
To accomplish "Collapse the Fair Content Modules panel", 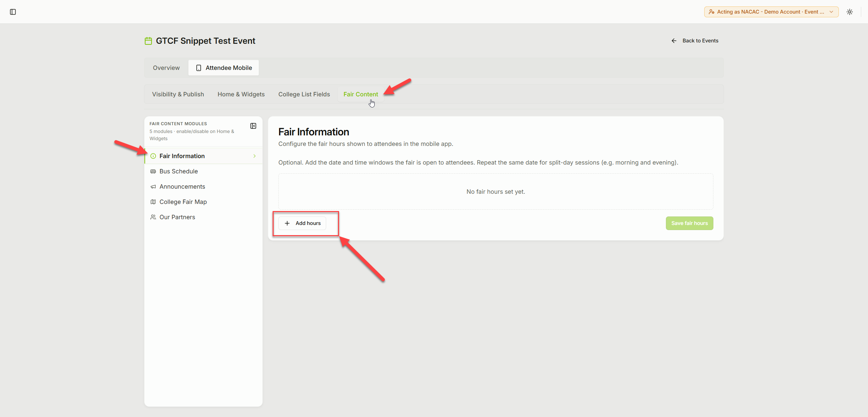I will coord(253,126).
